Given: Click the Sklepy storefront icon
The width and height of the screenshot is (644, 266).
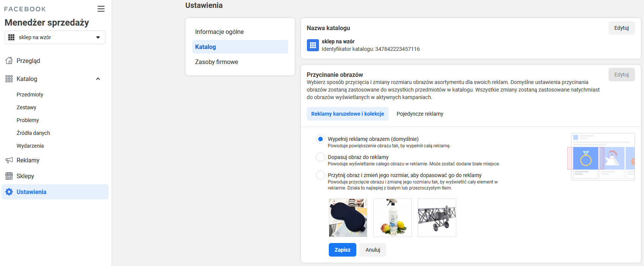Looking at the screenshot, I should click(9, 176).
